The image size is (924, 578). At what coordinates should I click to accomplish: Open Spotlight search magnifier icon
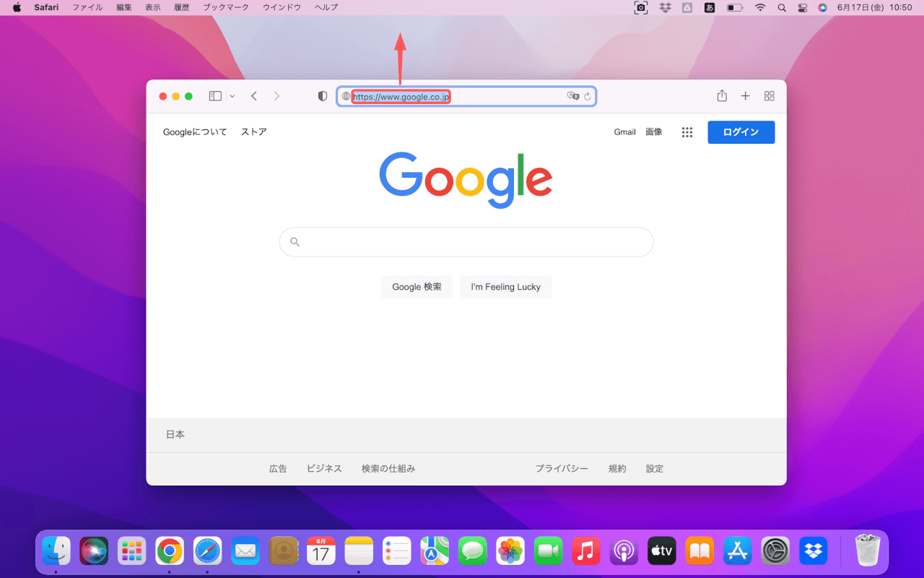(x=782, y=7)
